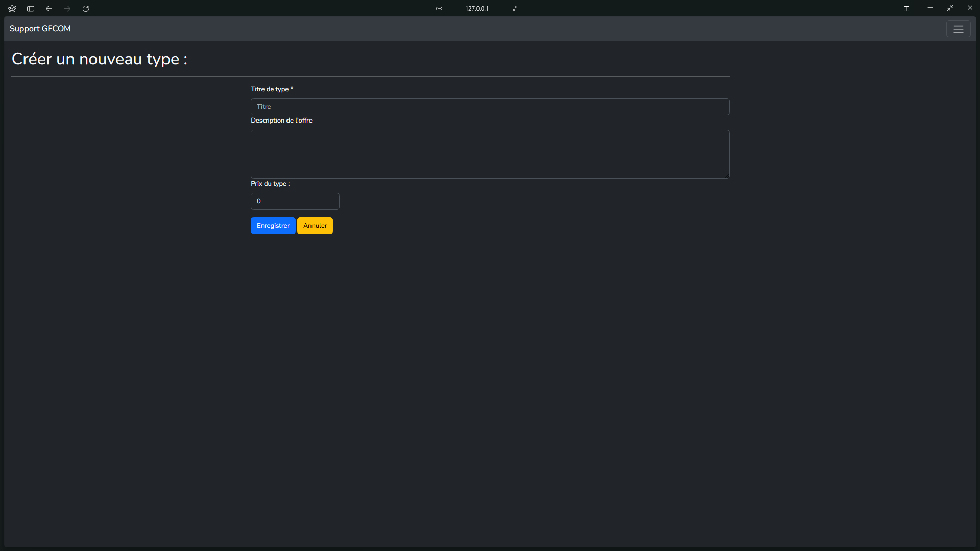This screenshot has height=551, width=980.
Task: Reload the page with the refresh icon
Action: (x=86, y=9)
